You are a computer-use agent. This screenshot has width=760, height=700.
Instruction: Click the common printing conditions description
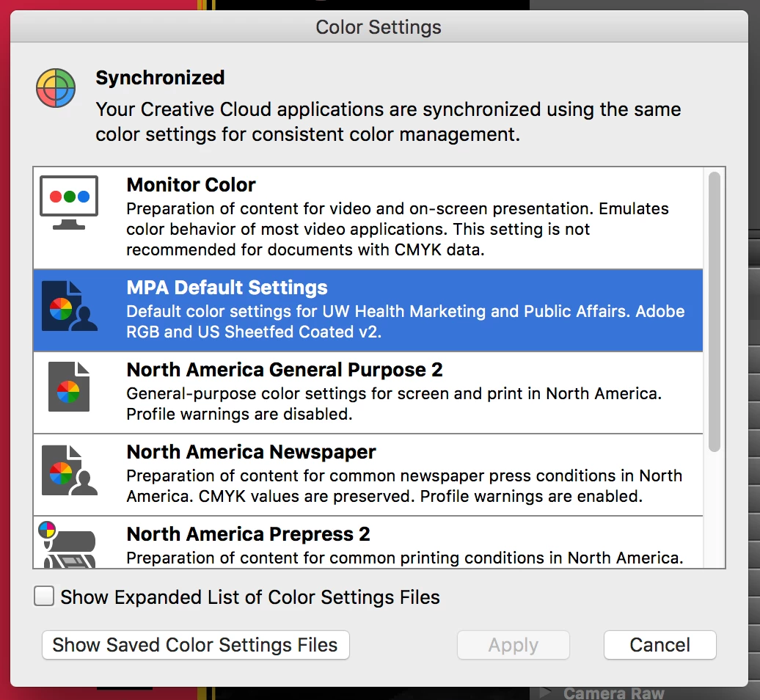tap(405, 558)
